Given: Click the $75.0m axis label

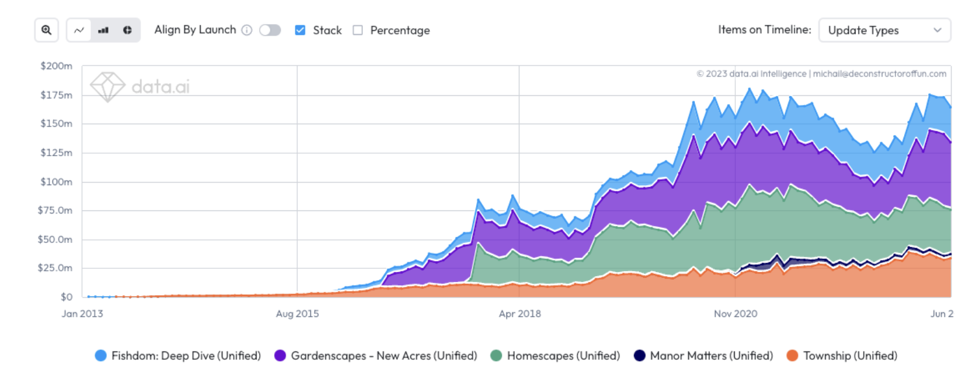Looking at the screenshot, I should click(55, 210).
